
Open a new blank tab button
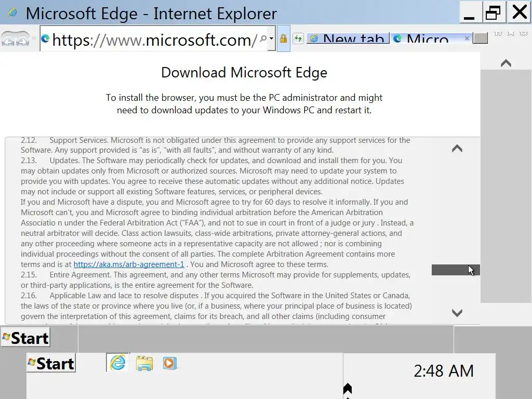pos(481,38)
